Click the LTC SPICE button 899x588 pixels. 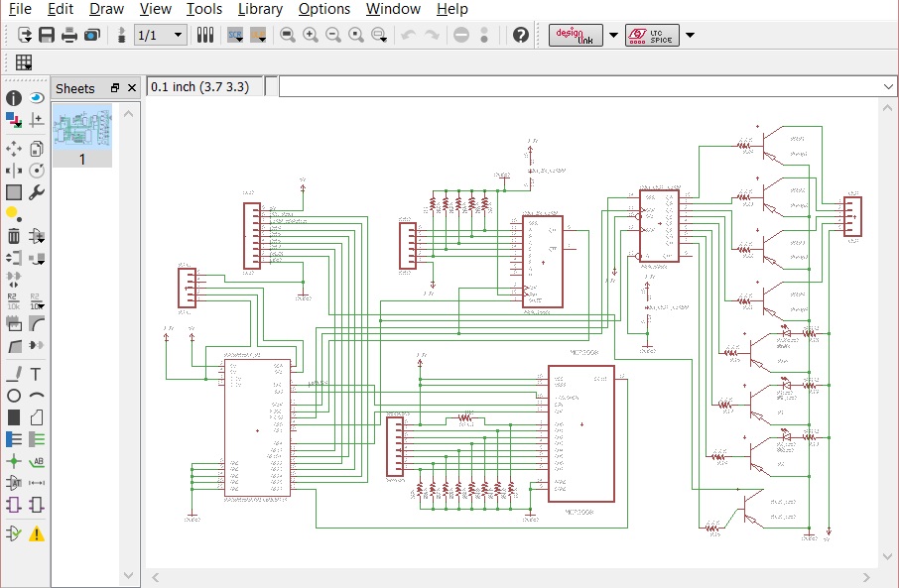tap(651, 33)
